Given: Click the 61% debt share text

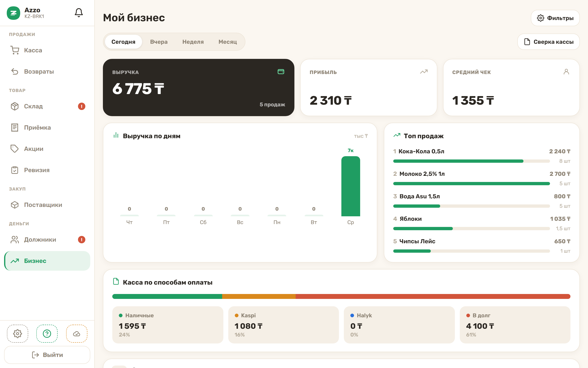Looking at the screenshot, I should point(471,335).
